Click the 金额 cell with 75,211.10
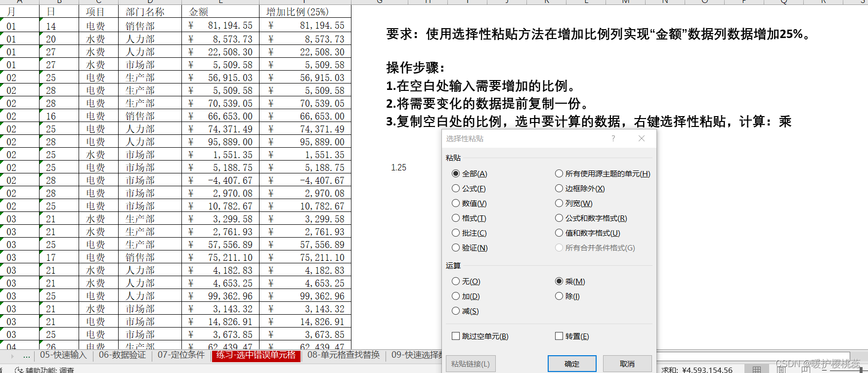This screenshot has height=373, width=868. click(220, 257)
